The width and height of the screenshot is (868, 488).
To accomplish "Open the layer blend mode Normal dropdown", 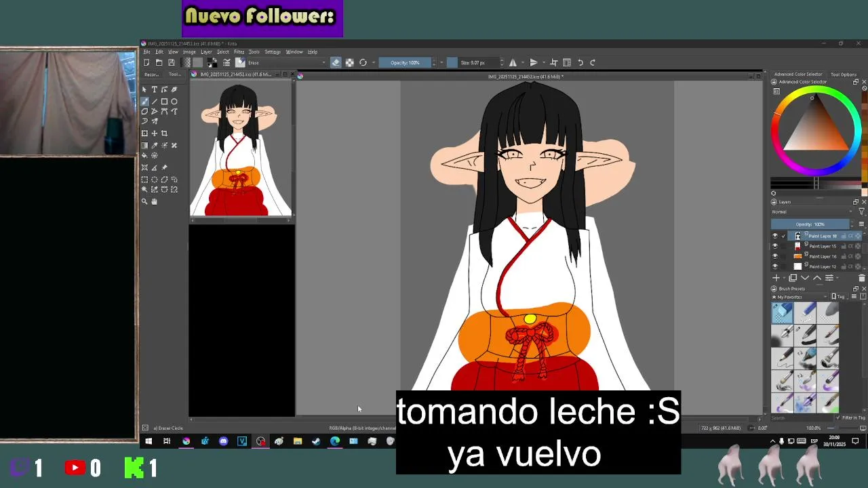I will click(x=813, y=211).
